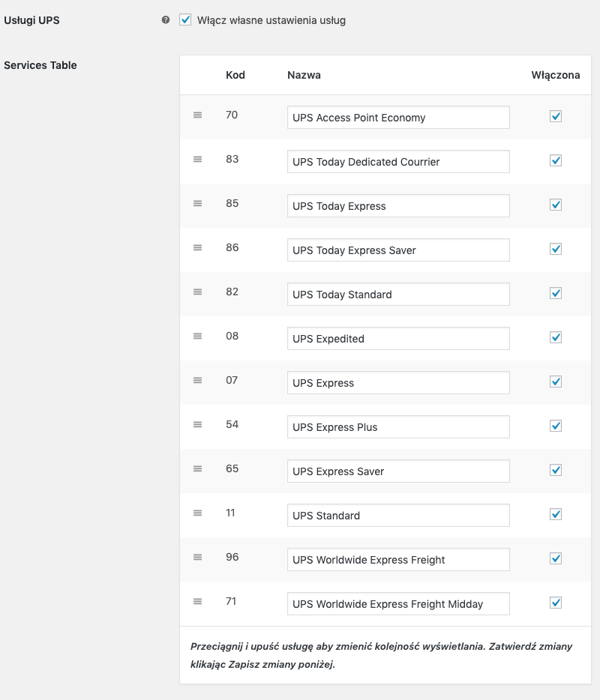Untick the checkbox for code 65

pos(555,470)
